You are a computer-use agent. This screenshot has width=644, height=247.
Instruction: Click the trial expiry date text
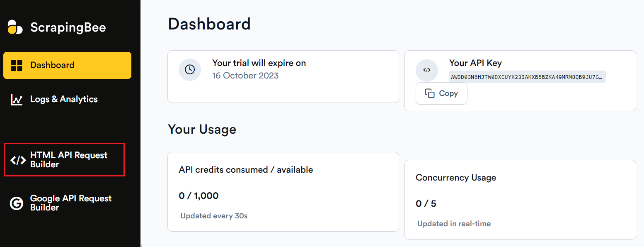point(245,76)
